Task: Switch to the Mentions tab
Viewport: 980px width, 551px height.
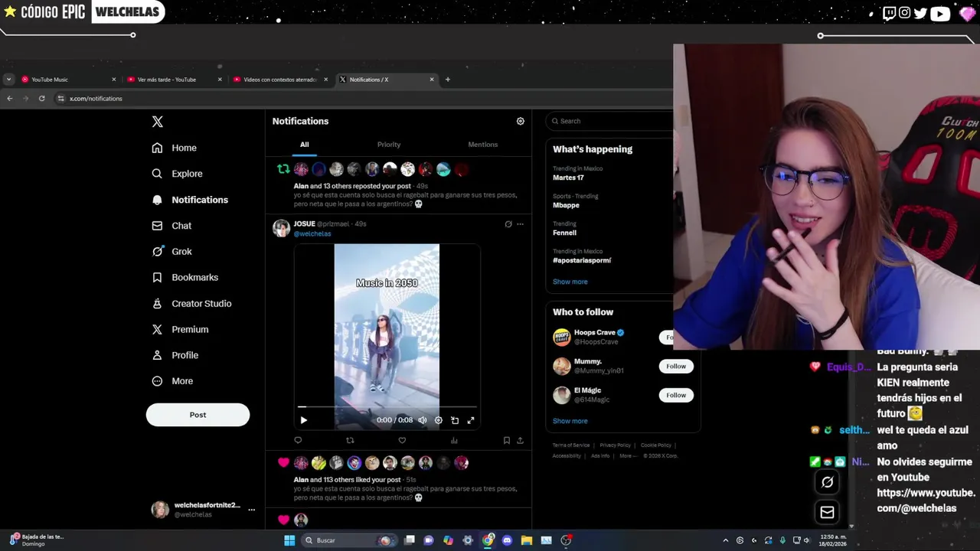Action: coord(482,145)
